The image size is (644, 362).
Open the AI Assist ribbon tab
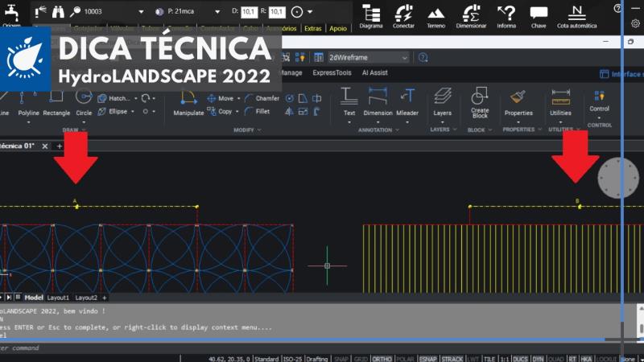(x=374, y=72)
